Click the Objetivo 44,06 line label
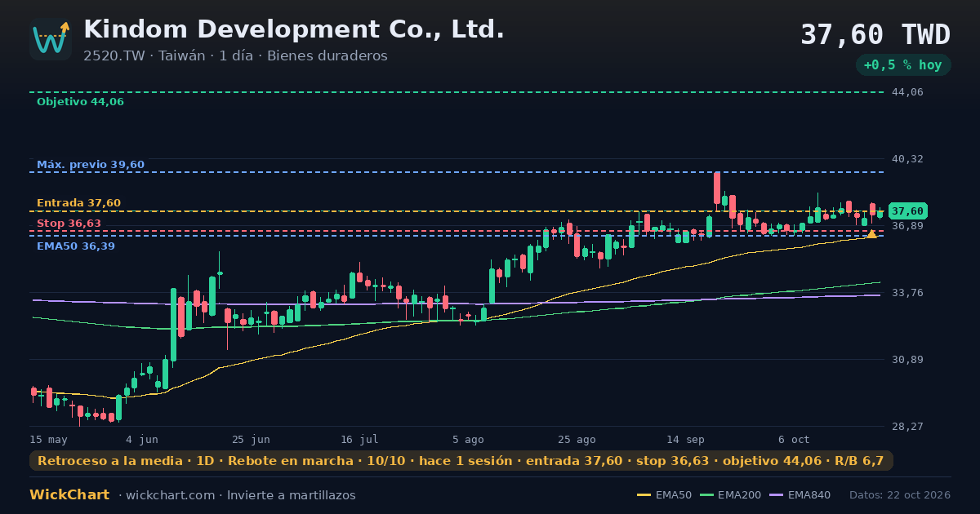Image resolution: width=980 pixels, height=514 pixels. point(80,102)
